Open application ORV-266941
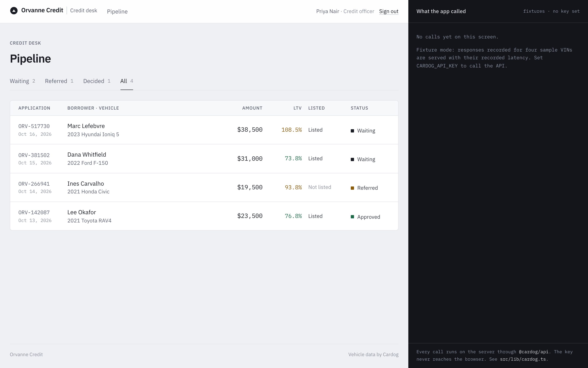This screenshot has height=368, width=588. pos(34,184)
